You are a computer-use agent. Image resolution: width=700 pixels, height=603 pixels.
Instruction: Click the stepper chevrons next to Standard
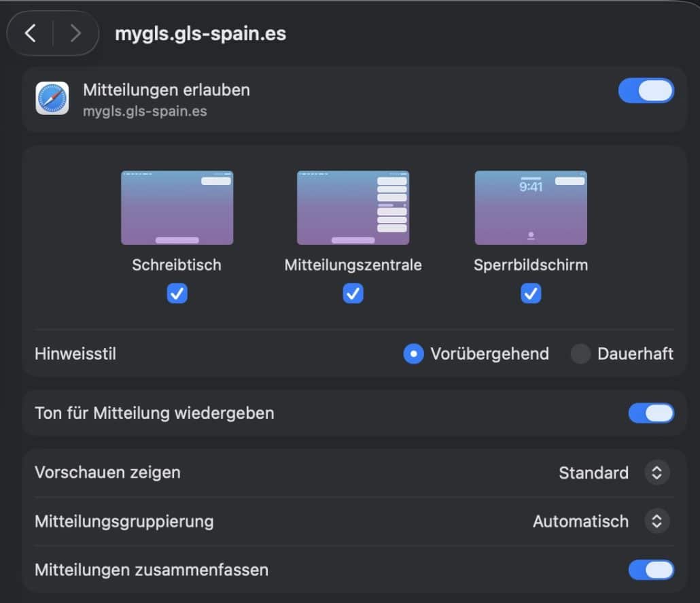coord(657,472)
